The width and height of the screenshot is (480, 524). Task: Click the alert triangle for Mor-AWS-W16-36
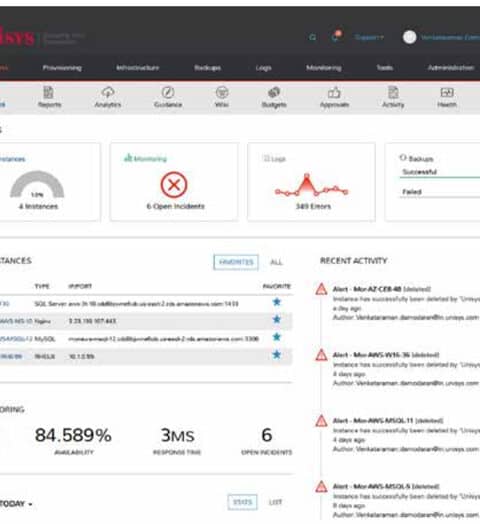tap(322, 355)
